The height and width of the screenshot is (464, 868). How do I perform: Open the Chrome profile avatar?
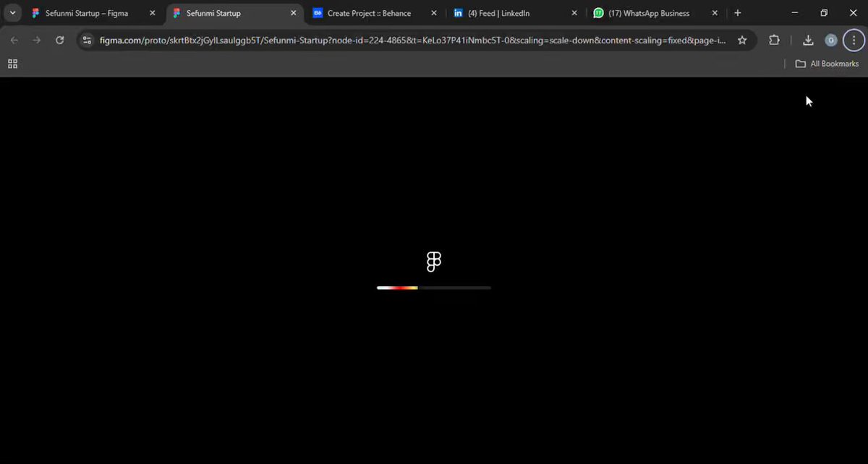pyautogui.click(x=831, y=40)
